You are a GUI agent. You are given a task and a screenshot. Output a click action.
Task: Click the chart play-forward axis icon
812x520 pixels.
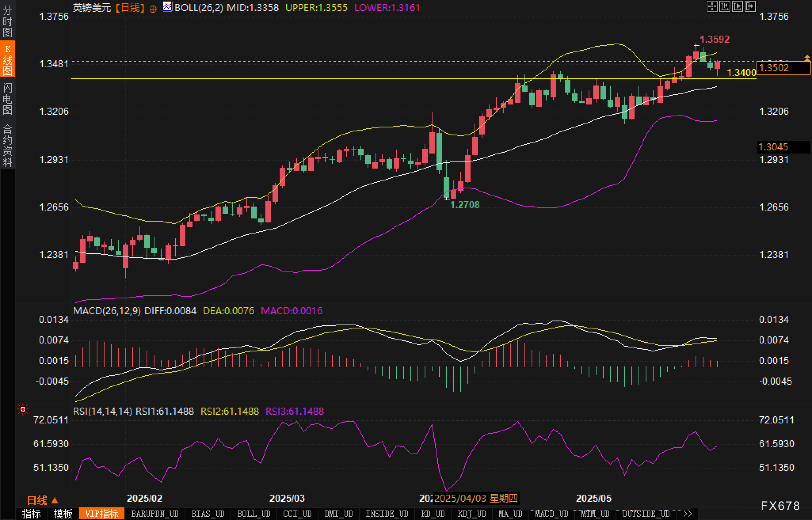tap(737, 6)
